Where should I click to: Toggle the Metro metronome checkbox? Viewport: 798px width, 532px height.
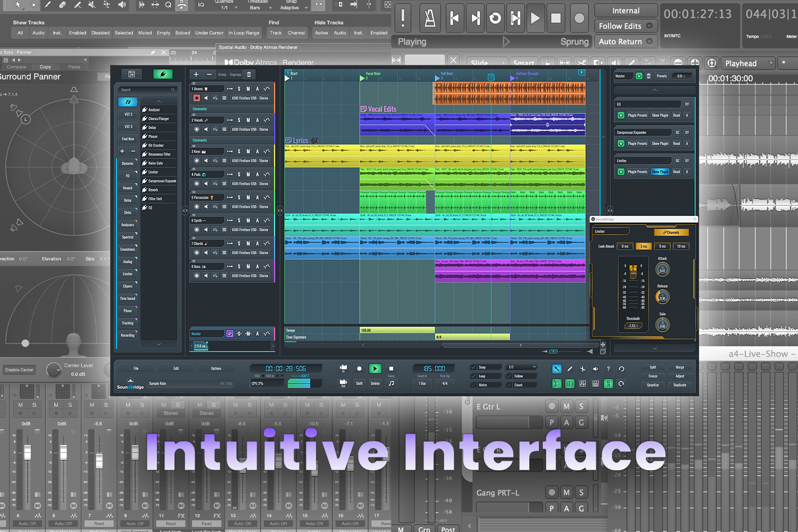click(x=473, y=385)
